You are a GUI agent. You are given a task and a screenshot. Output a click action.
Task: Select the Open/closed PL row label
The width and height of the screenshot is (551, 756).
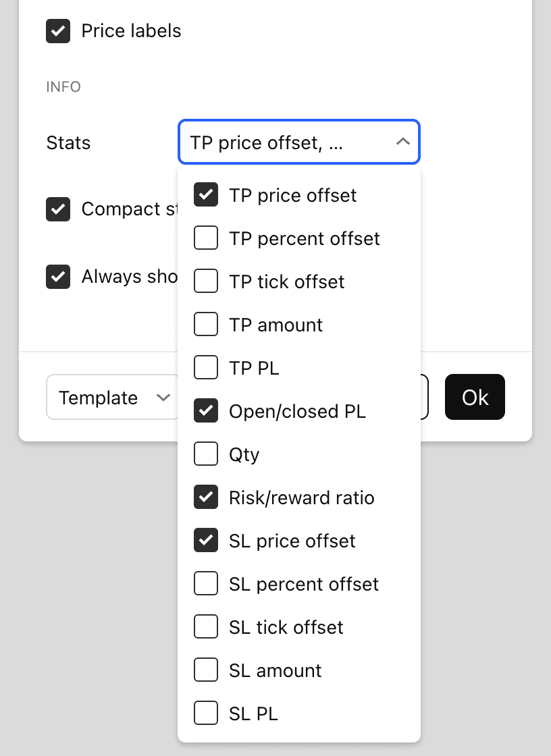coord(297,410)
